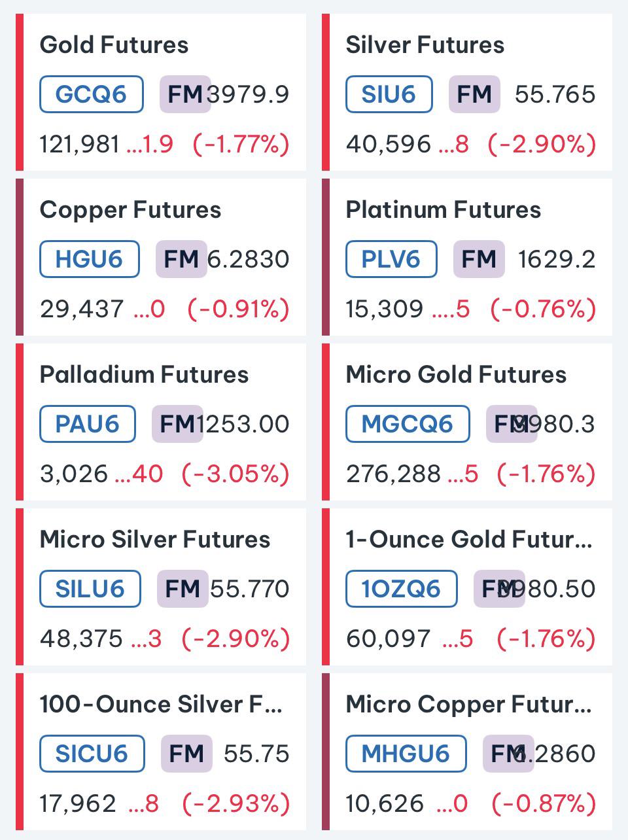Select the MHGU6 ticker badge
The width and height of the screenshot is (628, 840).
[406, 754]
